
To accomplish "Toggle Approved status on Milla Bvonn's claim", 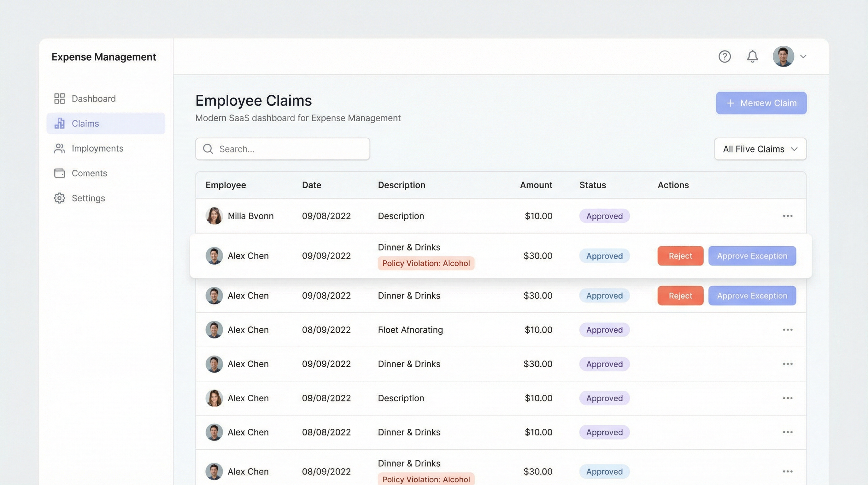I will pyautogui.click(x=604, y=216).
